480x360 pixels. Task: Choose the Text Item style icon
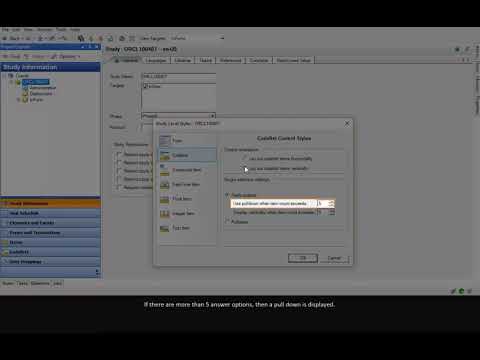click(x=165, y=228)
